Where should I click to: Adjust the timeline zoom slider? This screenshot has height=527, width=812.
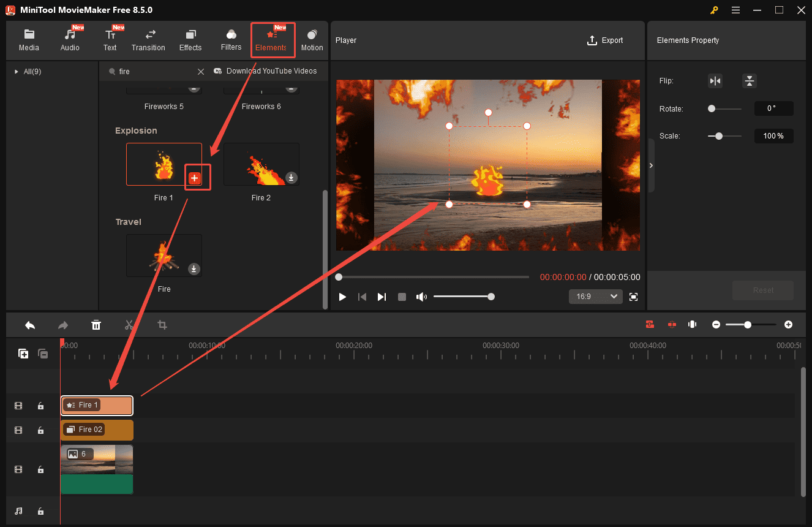click(748, 324)
